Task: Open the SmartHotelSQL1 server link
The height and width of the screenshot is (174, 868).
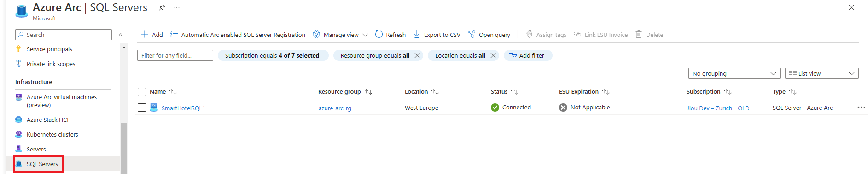Action: [x=183, y=108]
